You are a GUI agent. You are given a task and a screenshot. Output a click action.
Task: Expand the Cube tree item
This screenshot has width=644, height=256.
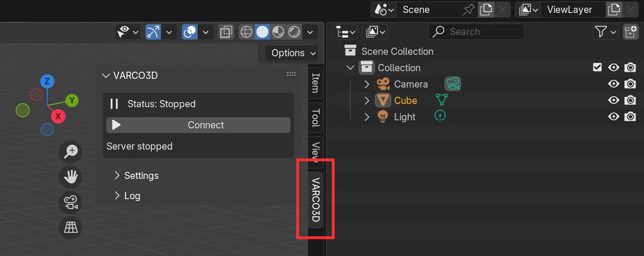(367, 101)
